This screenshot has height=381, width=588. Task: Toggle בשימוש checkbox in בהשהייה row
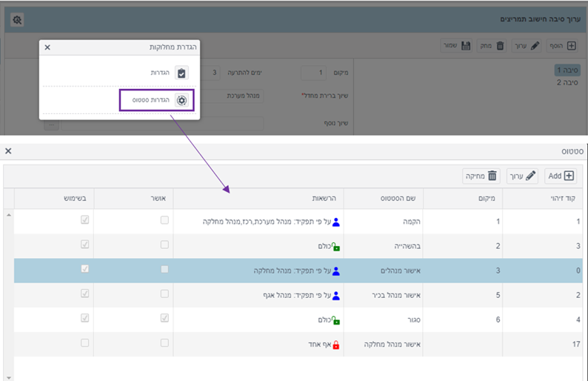coord(84,245)
